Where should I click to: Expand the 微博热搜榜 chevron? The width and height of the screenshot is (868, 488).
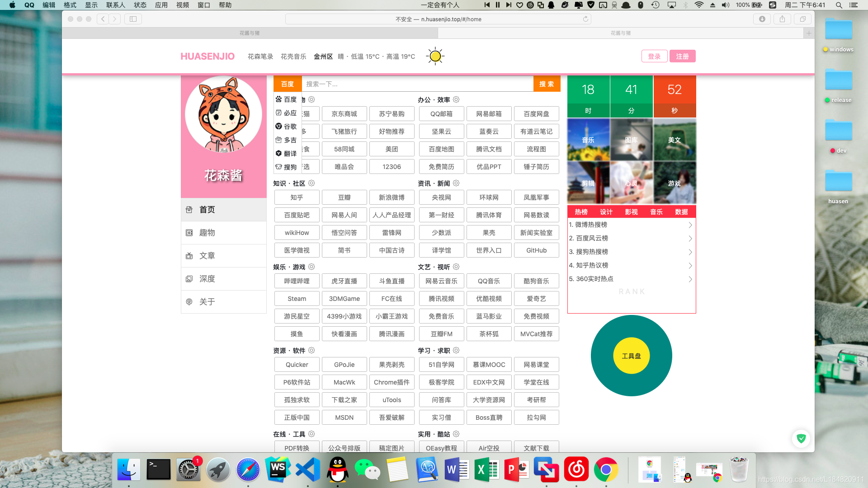click(690, 225)
